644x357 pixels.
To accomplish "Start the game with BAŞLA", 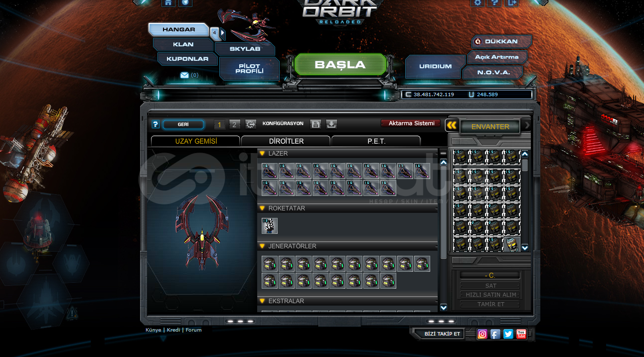I will [340, 65].
